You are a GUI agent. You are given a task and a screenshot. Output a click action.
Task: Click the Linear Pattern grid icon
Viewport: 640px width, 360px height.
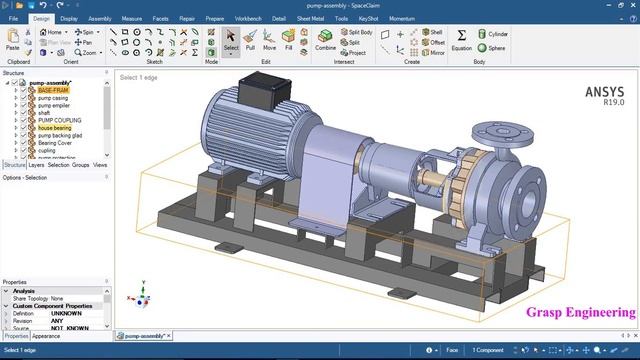pos(414,53)
